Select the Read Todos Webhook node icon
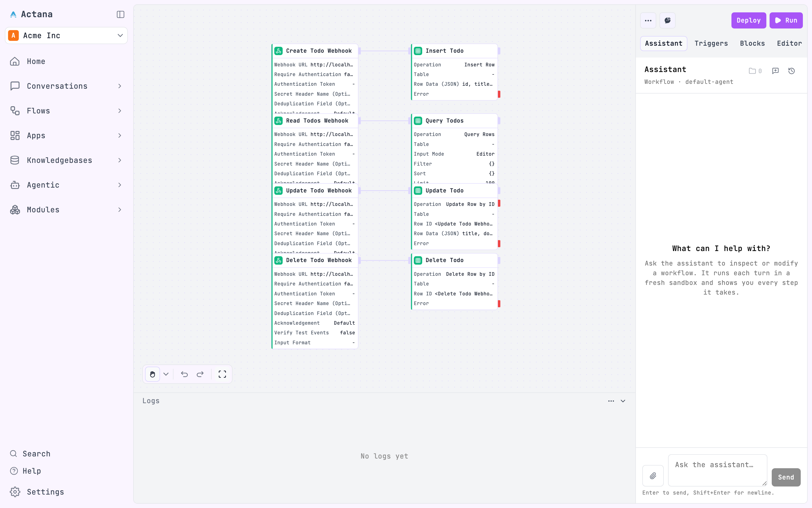The image size is (812, 508). (278, 121)
